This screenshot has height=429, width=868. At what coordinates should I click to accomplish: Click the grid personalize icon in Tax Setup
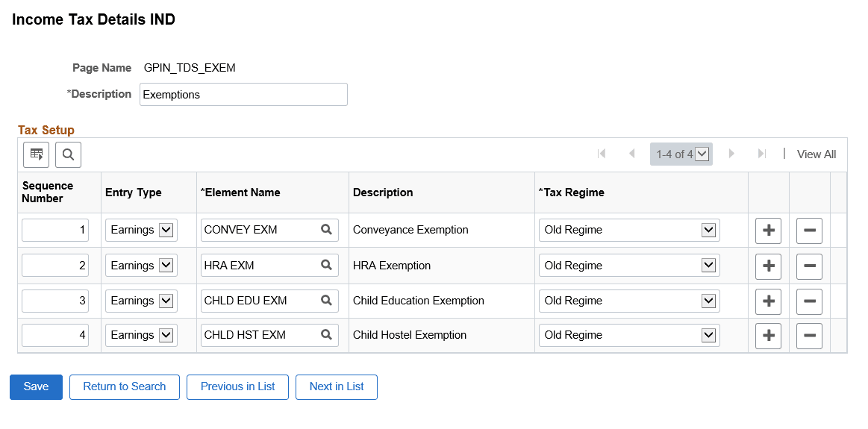pyautogui.click(x=36, y=154)
